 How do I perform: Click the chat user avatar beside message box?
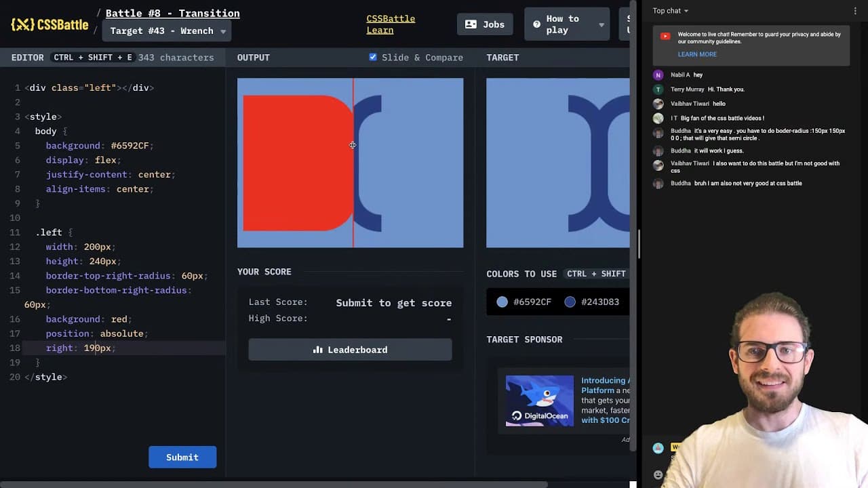click(x=658, y=448)
